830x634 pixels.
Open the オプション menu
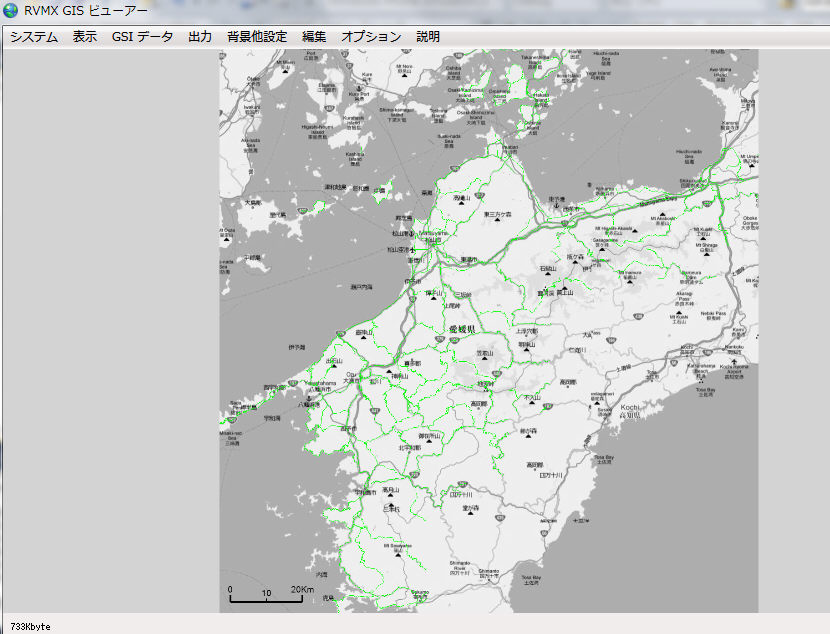click(371, 36)
